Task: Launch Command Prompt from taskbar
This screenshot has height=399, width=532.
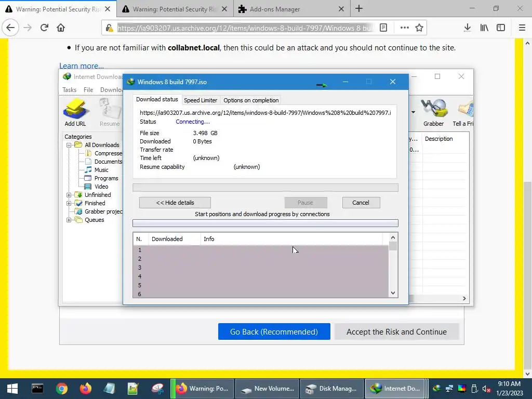Action: tap(37, 389)
